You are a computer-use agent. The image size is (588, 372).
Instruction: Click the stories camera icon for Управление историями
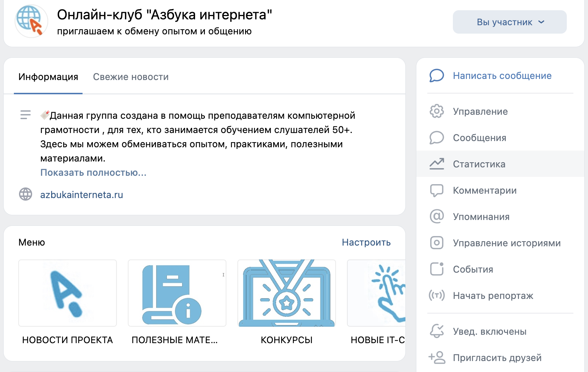coord(436,243)
